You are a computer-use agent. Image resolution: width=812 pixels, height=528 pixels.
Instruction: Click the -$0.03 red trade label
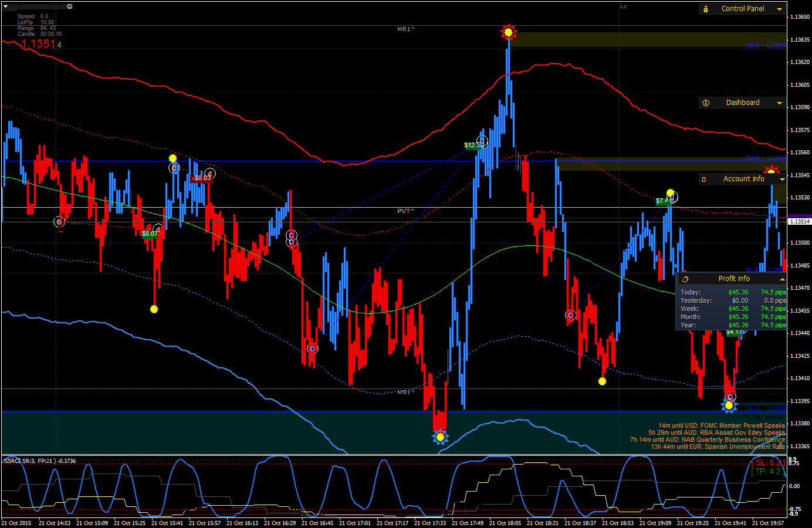[x=201, y=178]
